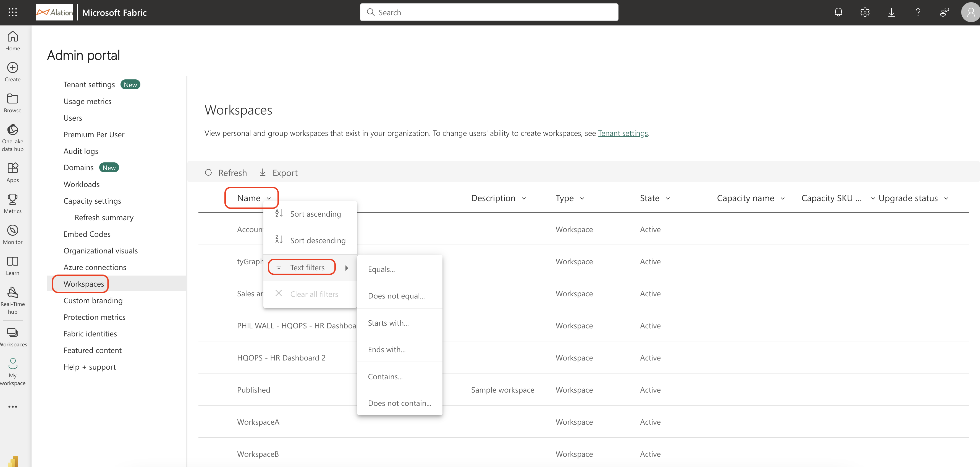Click the Alation logo
The image size is (980, 467).
click(x=54, y=12)
